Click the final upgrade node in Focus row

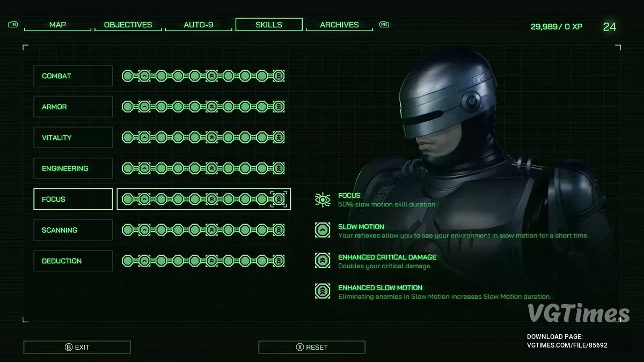click(x=279, y=199)
